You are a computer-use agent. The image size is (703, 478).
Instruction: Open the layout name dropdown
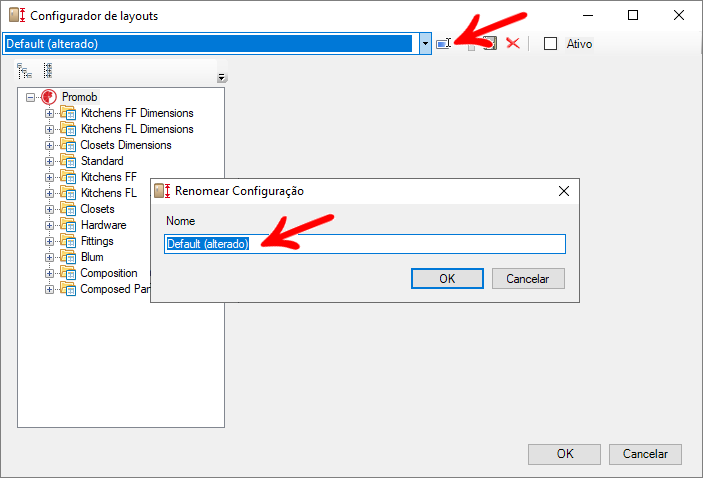click(x=425, y=44)
